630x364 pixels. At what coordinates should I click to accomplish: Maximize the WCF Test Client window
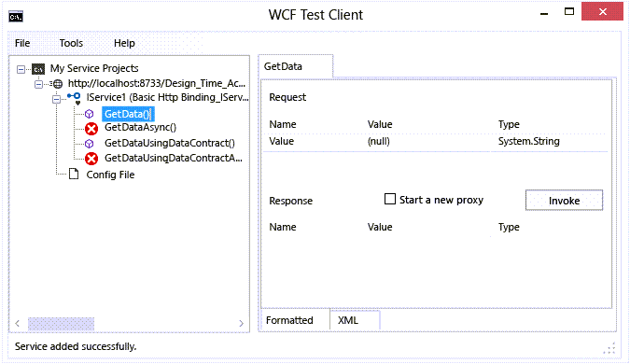[x=569, y=12]
